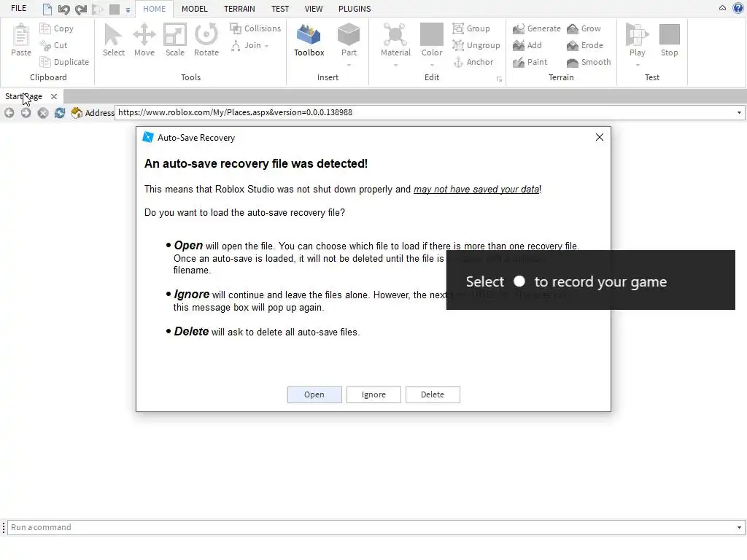Viewport: 747px width, 560px height.
Task: Expand the Play dropdown arrow
Action: tap(638, 65)
